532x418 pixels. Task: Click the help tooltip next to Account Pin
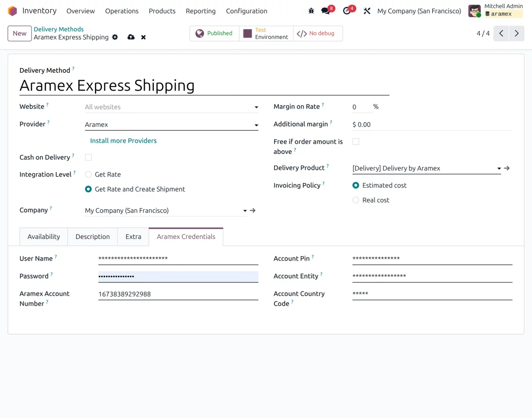(313, 257)
